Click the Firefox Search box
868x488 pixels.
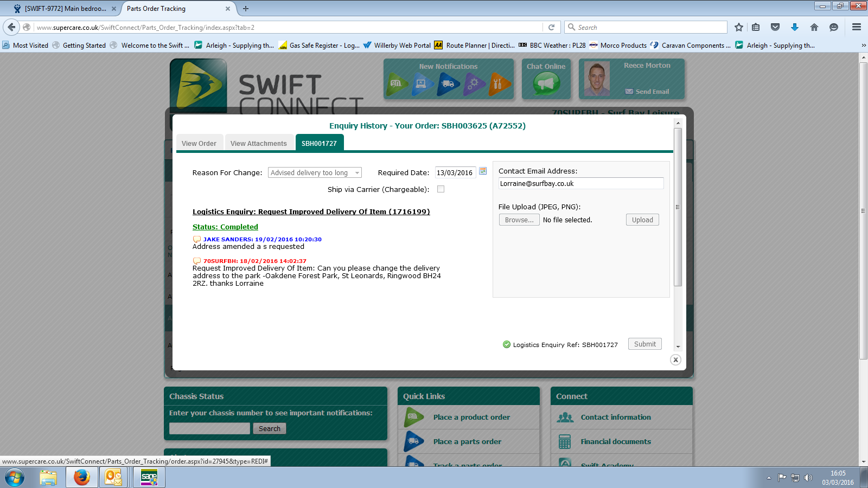point(646,27)
